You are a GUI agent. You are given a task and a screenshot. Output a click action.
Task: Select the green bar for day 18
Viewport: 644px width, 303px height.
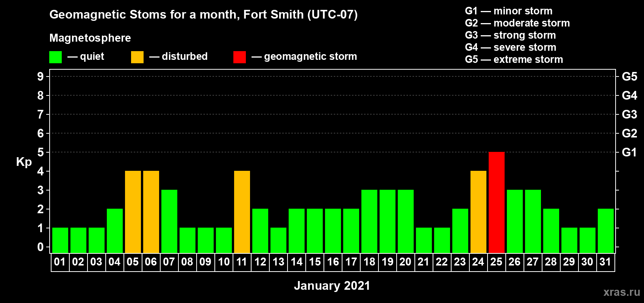pyautogui.click(x=369, y=221)
